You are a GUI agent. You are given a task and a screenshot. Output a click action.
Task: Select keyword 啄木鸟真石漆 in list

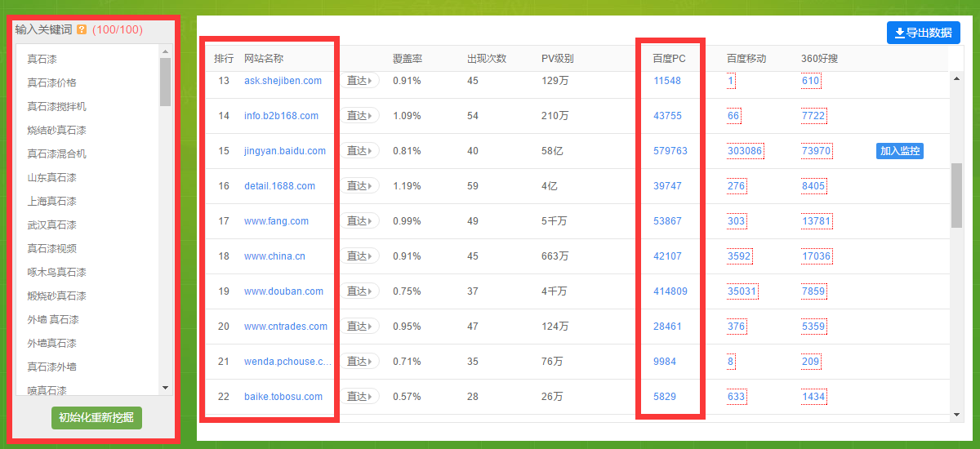point(56,272)
